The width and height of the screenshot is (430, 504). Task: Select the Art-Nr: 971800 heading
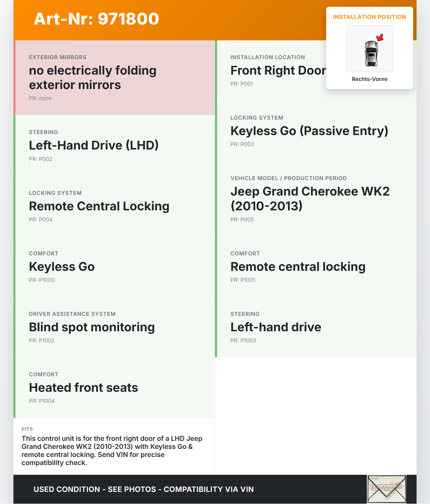(96, 19)
